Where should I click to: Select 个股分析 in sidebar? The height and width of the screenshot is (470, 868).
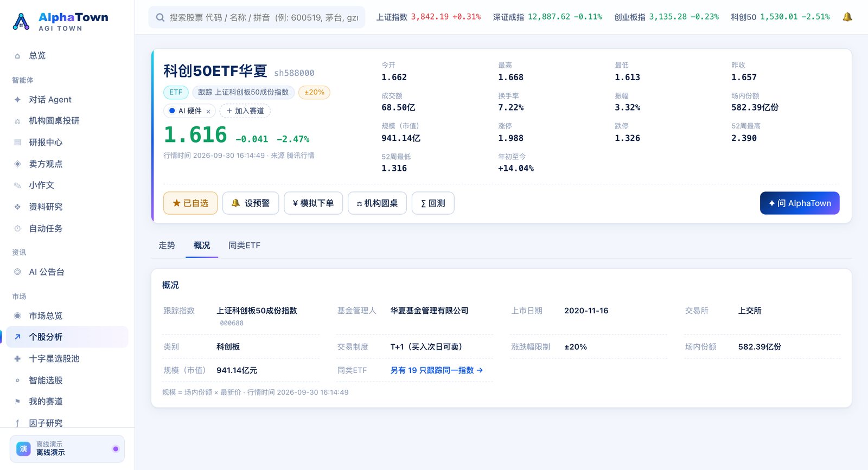click(x=67, y=337)
